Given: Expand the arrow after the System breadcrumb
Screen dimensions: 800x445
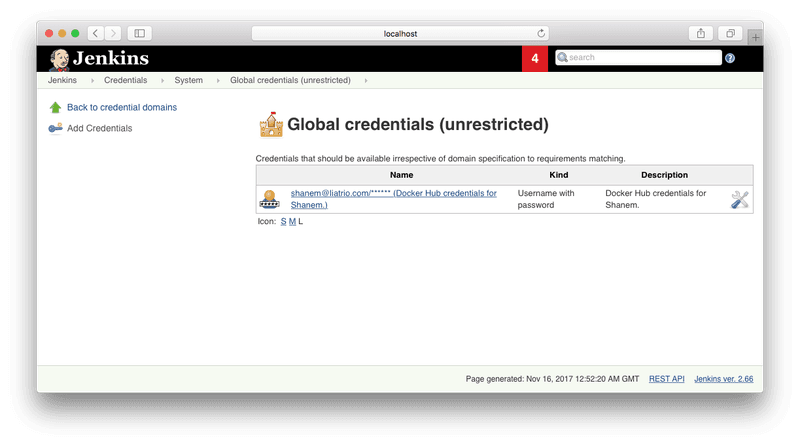Looking at the screenshot, I should coord(218,81).
